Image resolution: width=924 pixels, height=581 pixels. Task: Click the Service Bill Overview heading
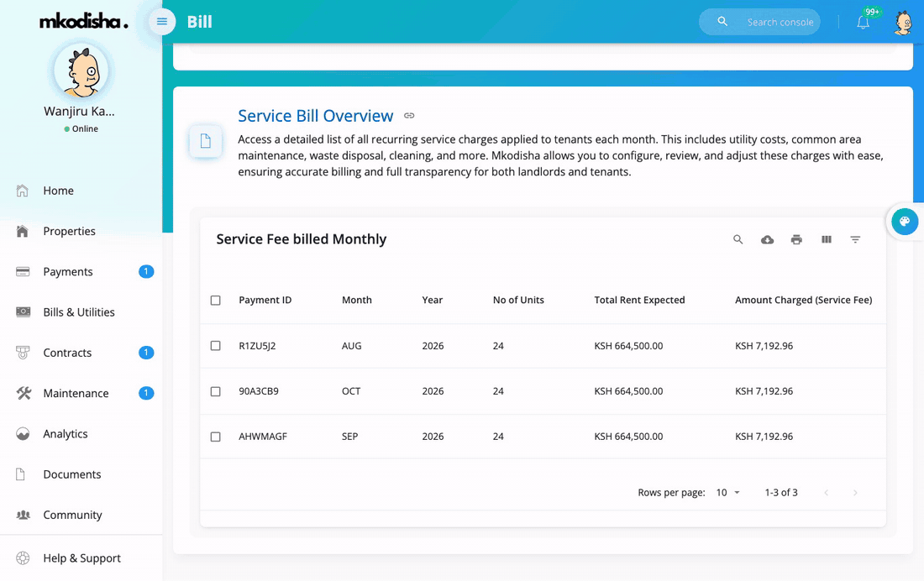[315, 116]
